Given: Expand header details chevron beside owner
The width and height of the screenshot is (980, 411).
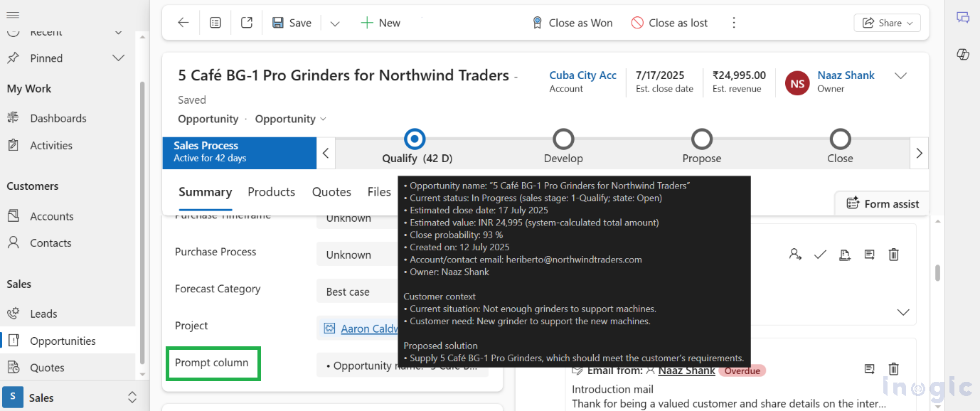Looking at the screenshot, I should point(900,76).
